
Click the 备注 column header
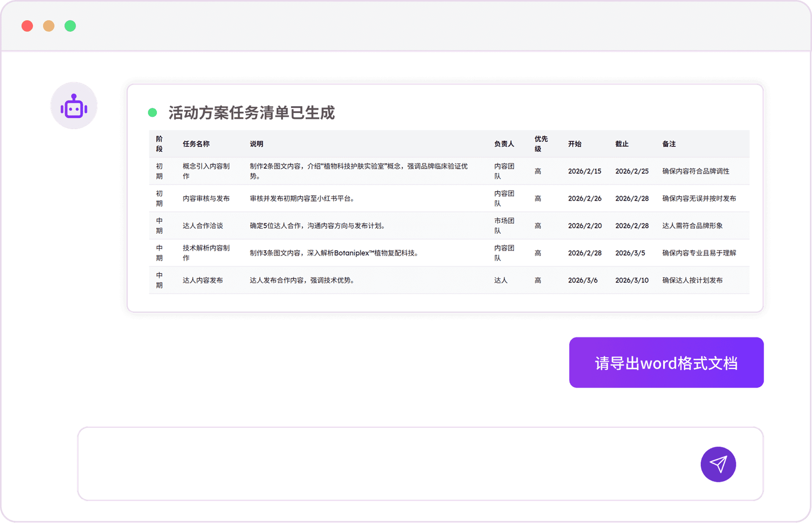tap(669, 144)
